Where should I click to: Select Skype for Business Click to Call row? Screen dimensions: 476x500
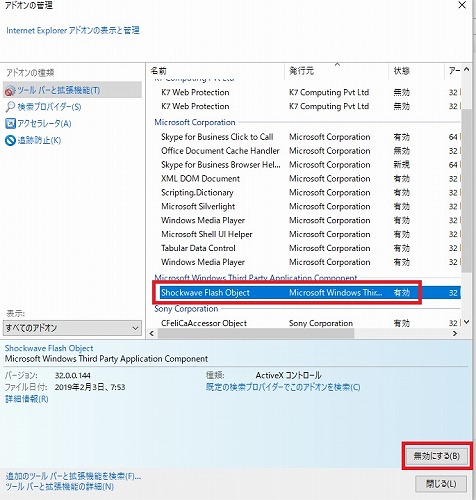point(310,137)
